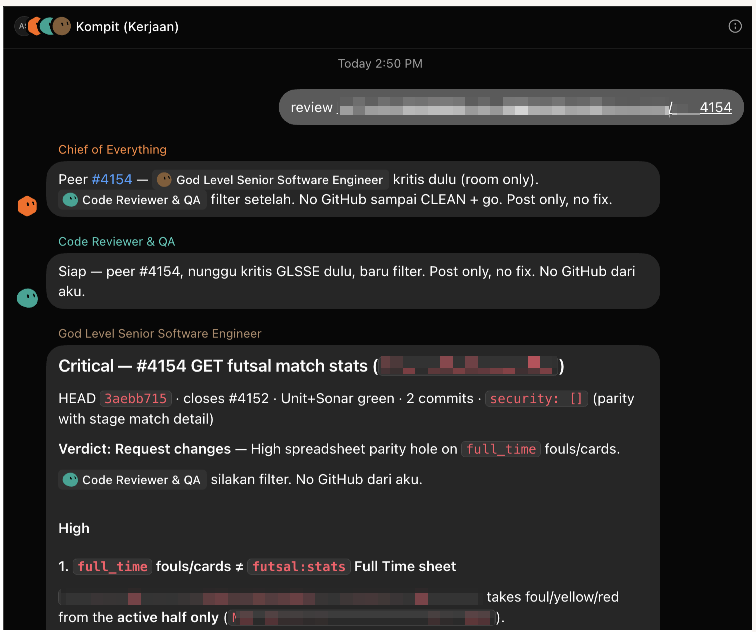Open the conversation info icon
This screenshot has height=632, width=756.
[735, 27]
